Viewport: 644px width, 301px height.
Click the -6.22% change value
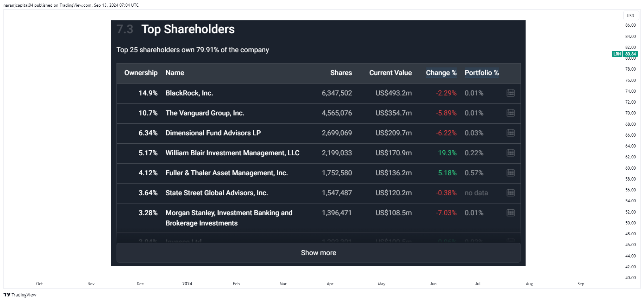click(446, 133)
